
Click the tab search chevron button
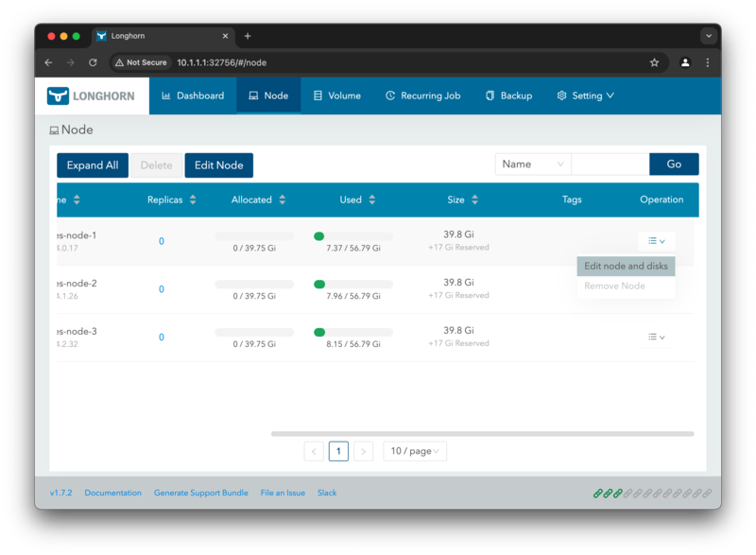(709, 36)
